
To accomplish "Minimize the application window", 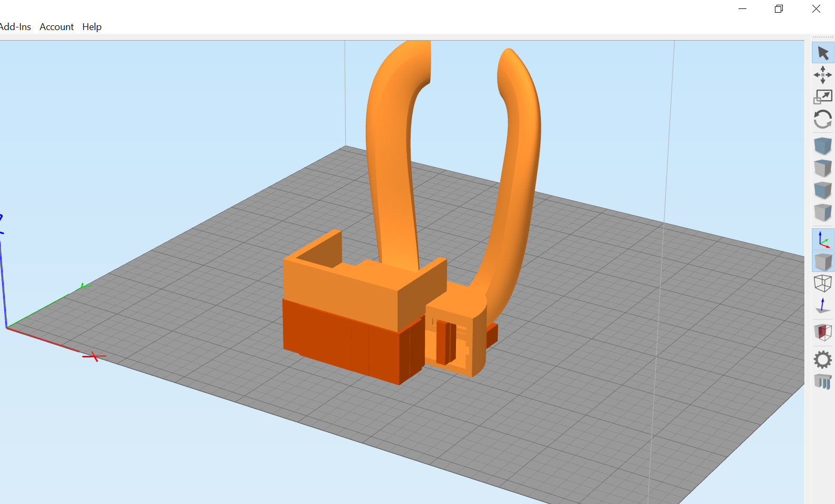I will (x=742, y=9).
